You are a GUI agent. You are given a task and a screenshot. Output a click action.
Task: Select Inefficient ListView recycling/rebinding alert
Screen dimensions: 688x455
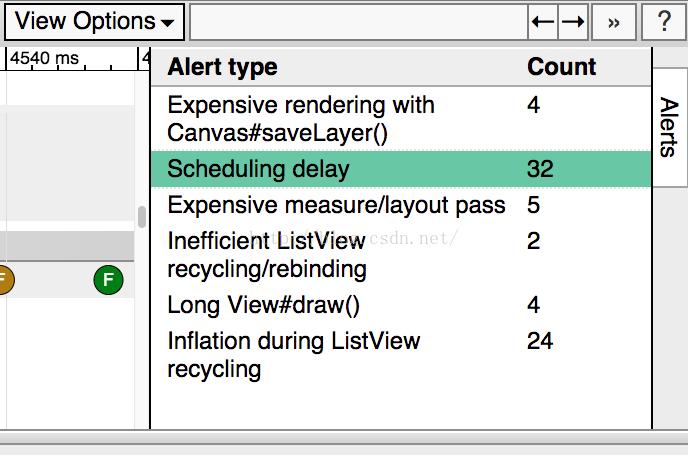coord(401,255)
